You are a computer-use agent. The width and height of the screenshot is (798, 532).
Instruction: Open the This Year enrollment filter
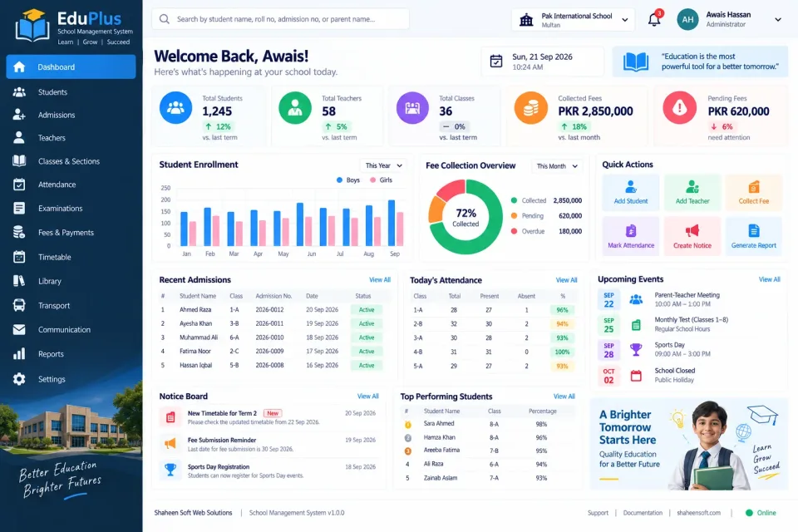click(383, 165)
